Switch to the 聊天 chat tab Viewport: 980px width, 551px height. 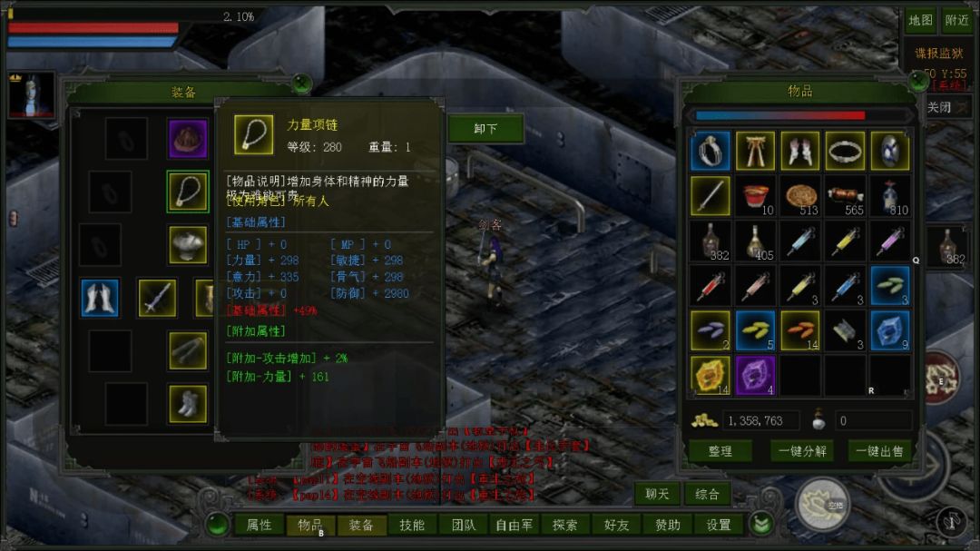(657, 494)
